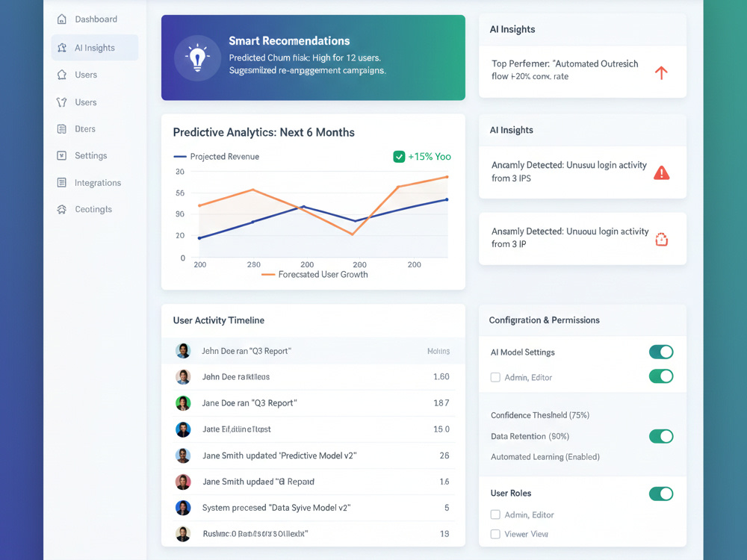Click the avatar on the Jane Smith updaed row
Viewport: 747px width, 560px height.
(183, 482)
